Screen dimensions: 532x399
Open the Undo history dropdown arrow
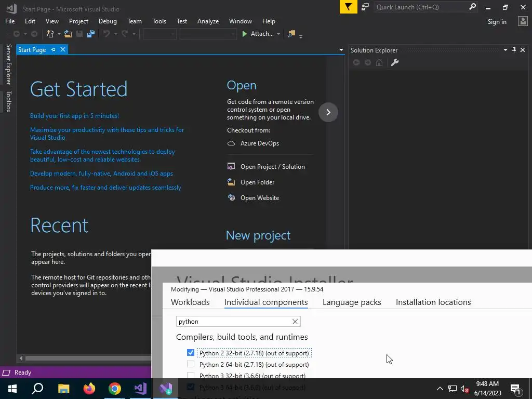tap(115, 34)
